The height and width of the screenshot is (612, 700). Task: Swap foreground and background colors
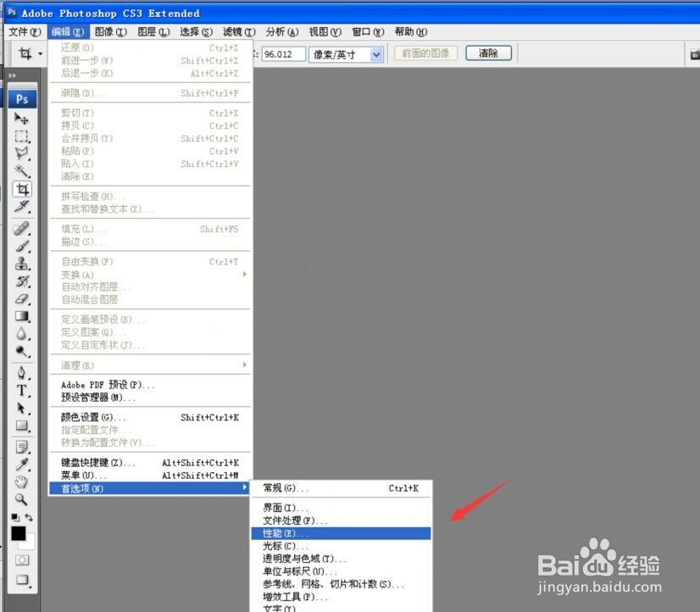point(29,517)
